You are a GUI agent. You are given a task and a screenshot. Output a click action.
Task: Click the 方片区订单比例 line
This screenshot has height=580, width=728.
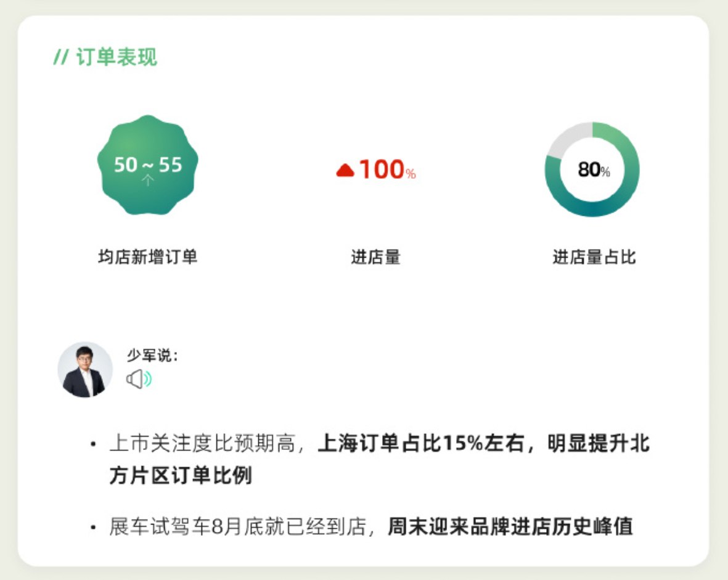click(181, 475)
